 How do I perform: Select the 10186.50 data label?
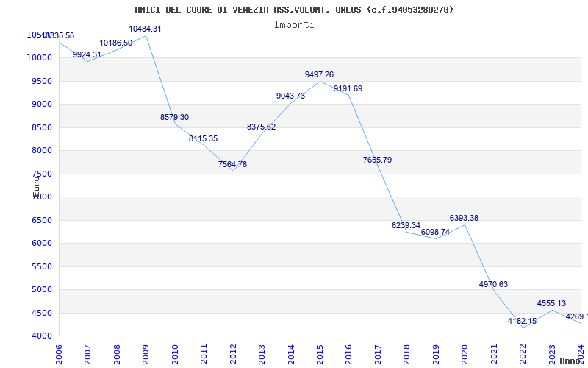click(116, 43)
